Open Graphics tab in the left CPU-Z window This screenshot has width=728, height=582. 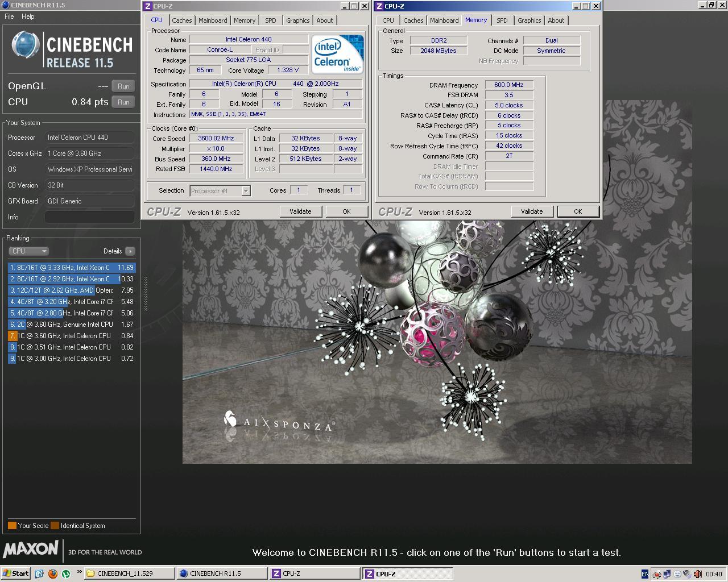click(x=298, y=20)
